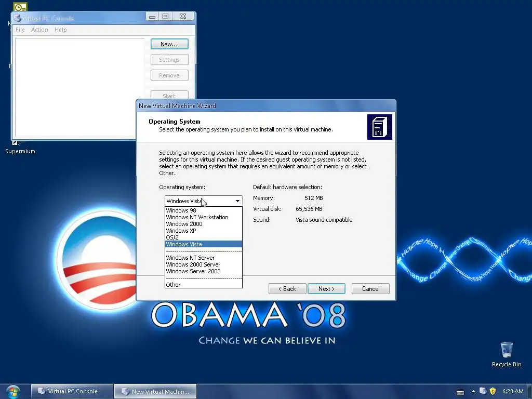
Task: Open the Recycle Bin desktop icon
Action: (x=507, y=354)
